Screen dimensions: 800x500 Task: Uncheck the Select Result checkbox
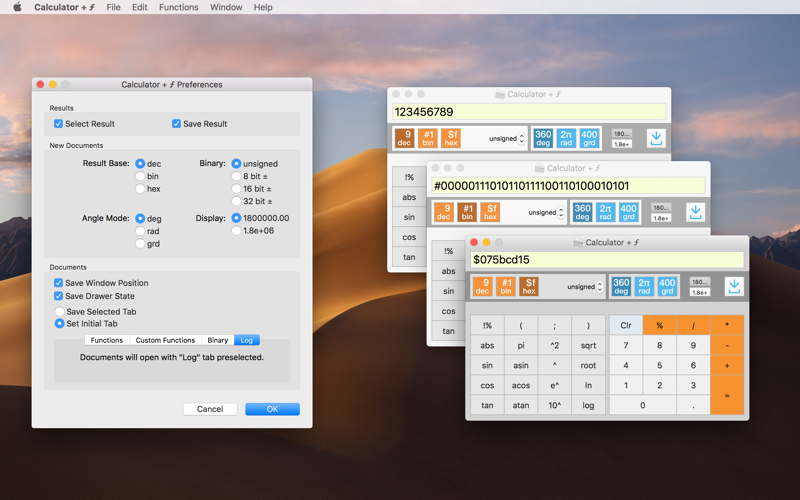(59, 124)
